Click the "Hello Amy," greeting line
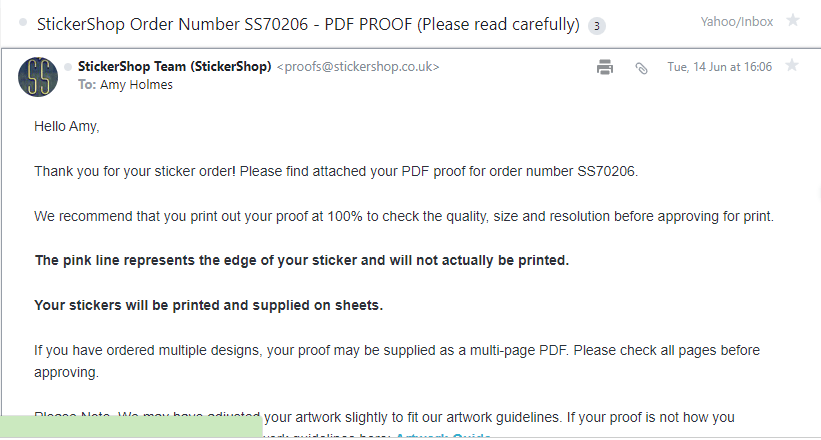 [67, 126]
